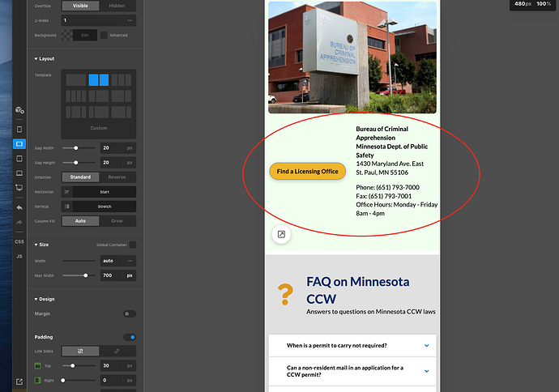Collapse the Design section
Screen dimensions: 559x392
click(45, 300)
